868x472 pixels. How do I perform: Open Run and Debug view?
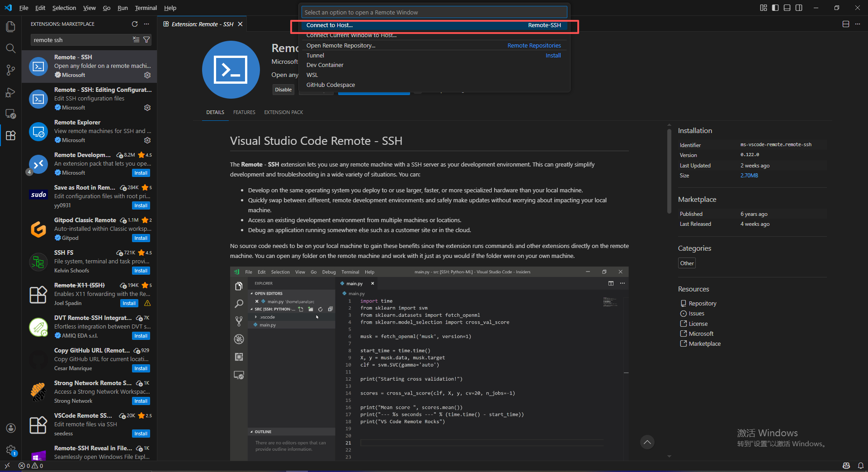pyautogui.click(x=10, y=92)
